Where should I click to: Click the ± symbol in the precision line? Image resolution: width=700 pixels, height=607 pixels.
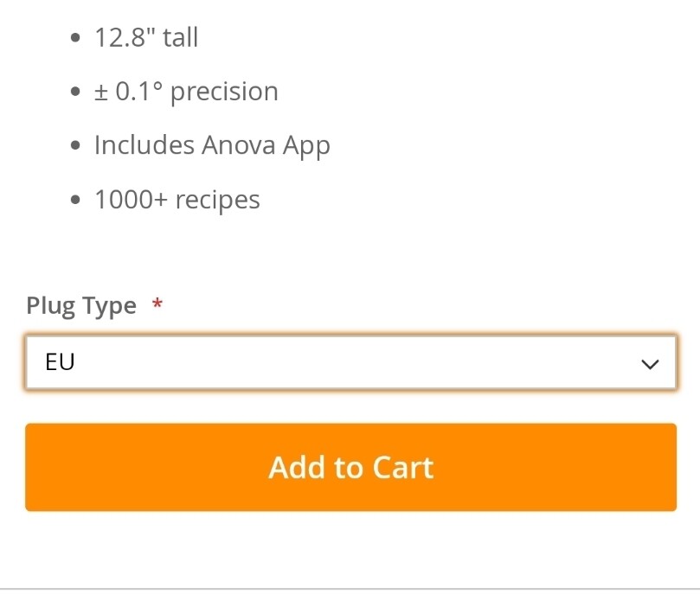point(101,93)
